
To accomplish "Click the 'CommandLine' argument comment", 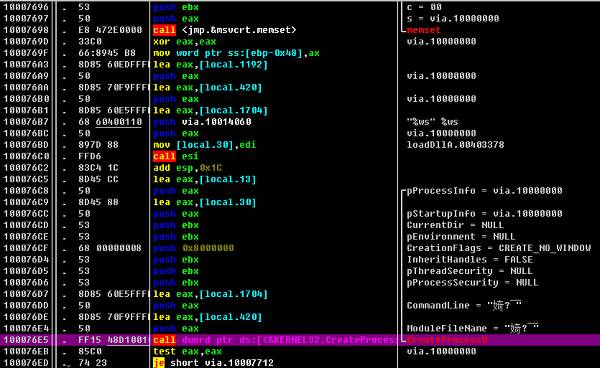I will click(464, 305).
